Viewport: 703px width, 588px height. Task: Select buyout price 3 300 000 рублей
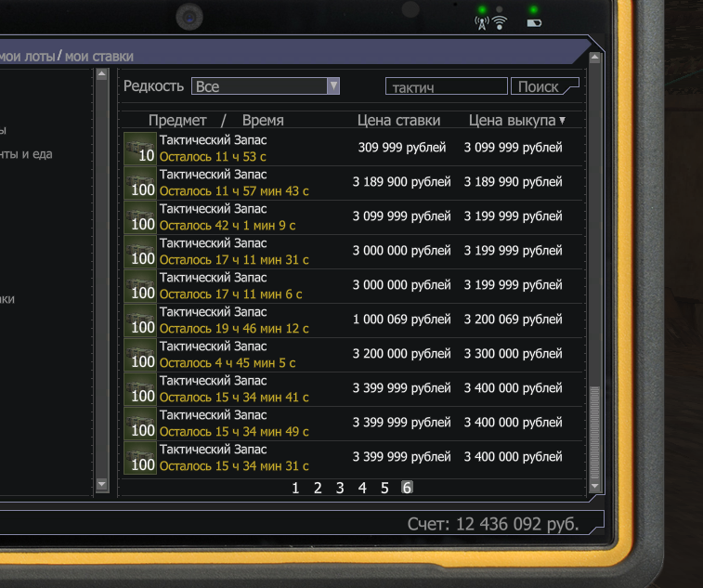coord(513,353)
